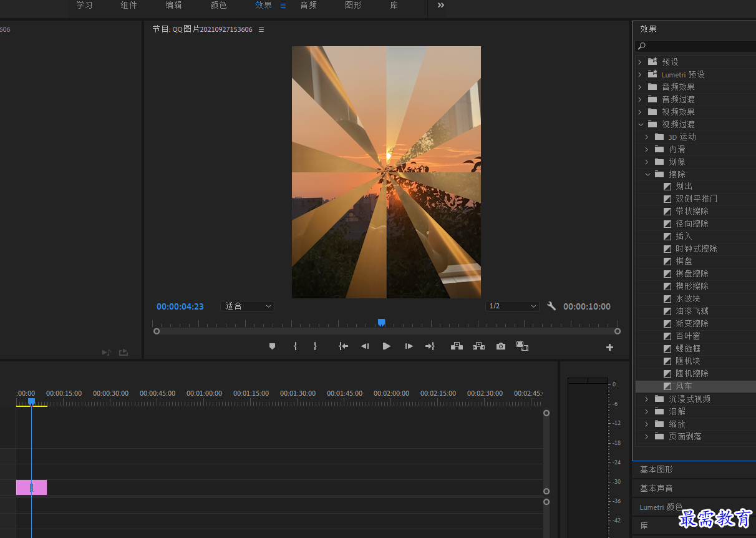Select the 渐变擦除 transition
Image resolution: width=756 pixels, height=538 pixels.
point(692,324)
